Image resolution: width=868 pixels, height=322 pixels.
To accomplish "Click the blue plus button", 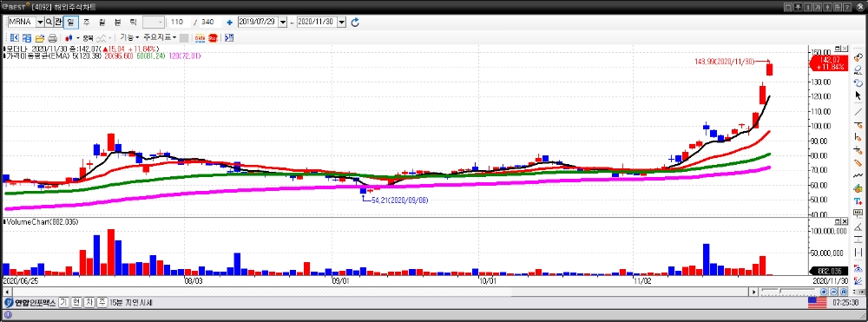I will tap(229, 23).
